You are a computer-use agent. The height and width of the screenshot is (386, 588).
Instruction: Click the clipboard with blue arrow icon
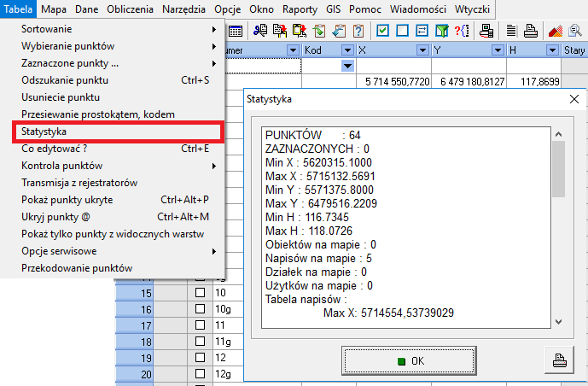coord(339,31)
